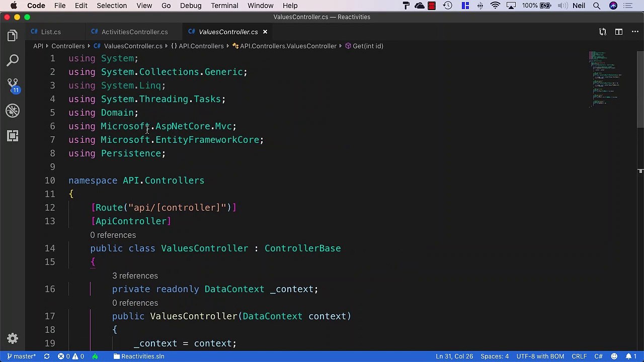This screenshot has height=362, width=644.
Task: Change the CRLF line ending
Action: click(x=579, y=356)
